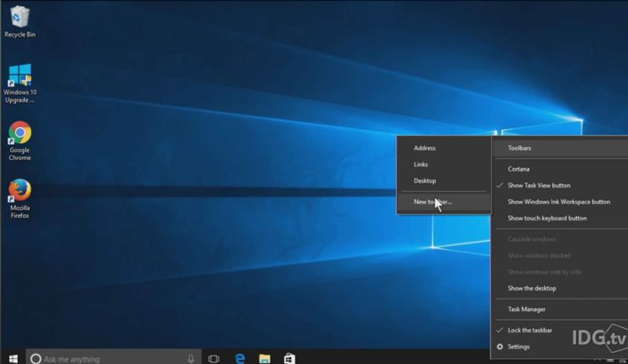The height and width of the screenshot is (364, 628).
Task: Open Task View from the taskbar
Action: click(x=214, y=359)
